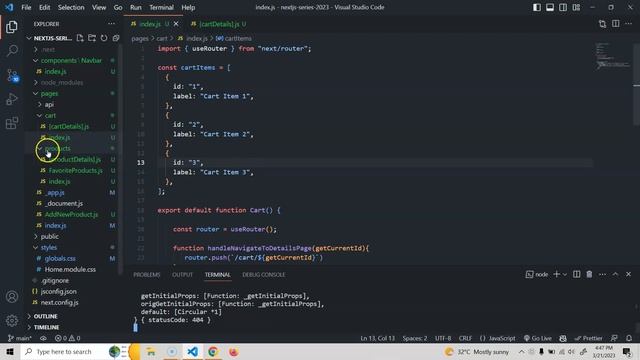Split the terminal panel

[x=576, y=274]
